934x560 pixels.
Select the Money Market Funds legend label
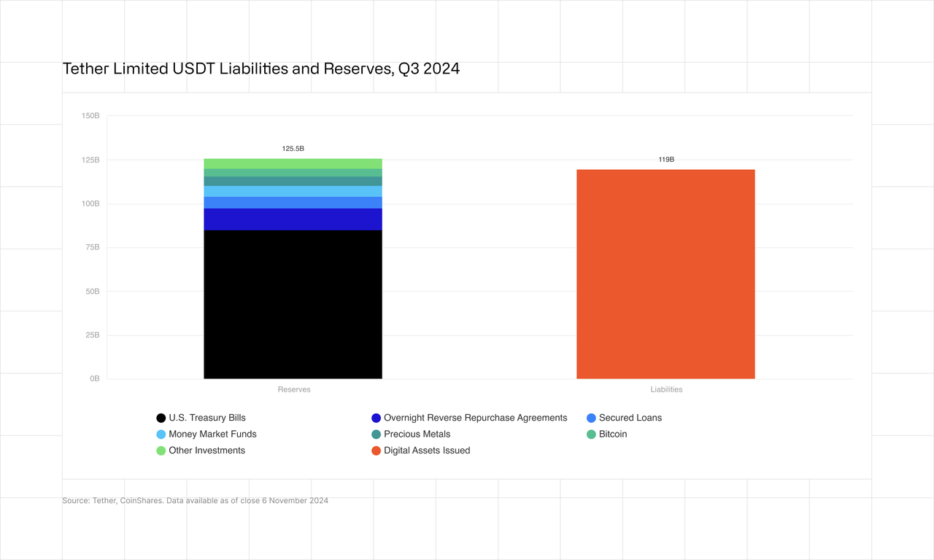[x=212, y=434]
